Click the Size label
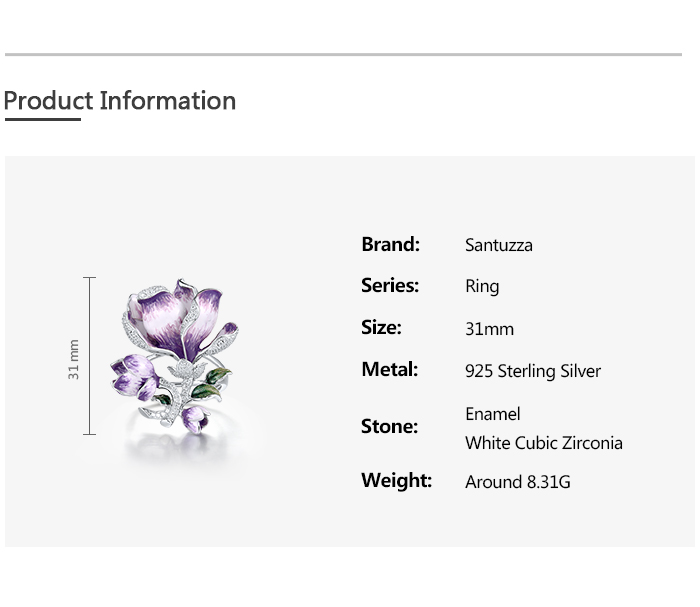Image resolution: width=700 pixels, height=607 pixels. click(381, 328)
